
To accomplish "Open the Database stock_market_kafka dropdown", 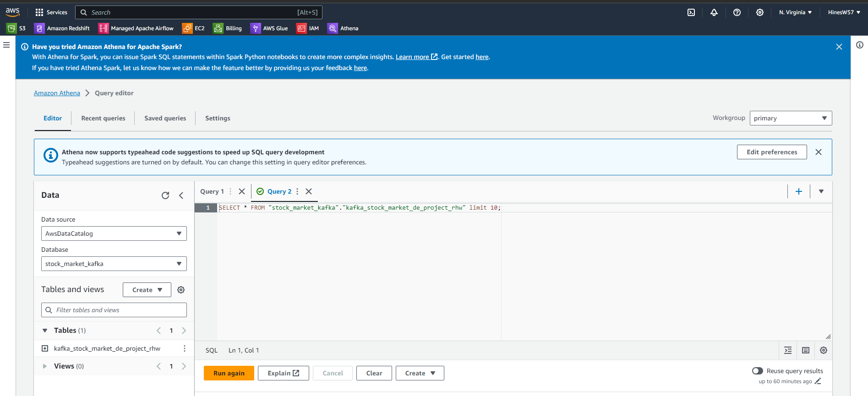I will [x=114, y=264].
